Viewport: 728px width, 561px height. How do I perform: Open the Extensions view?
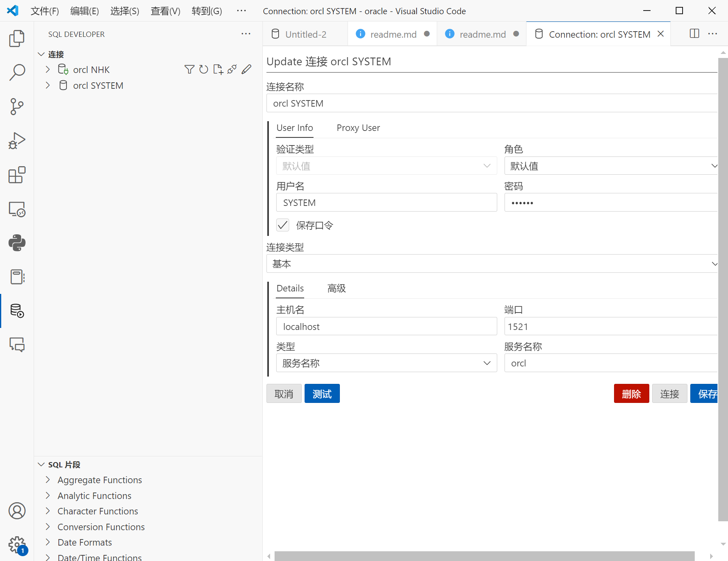pos(17,175)
